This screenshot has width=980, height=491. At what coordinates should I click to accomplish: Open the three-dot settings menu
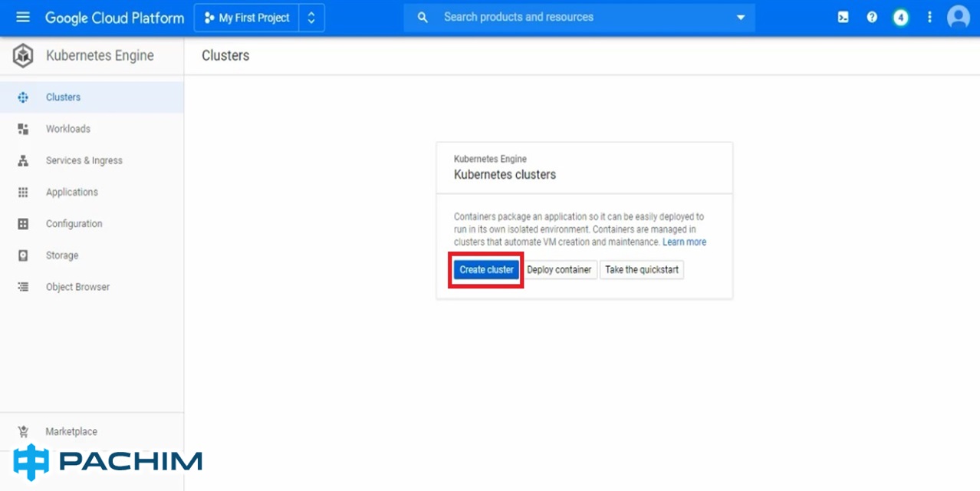930,17
